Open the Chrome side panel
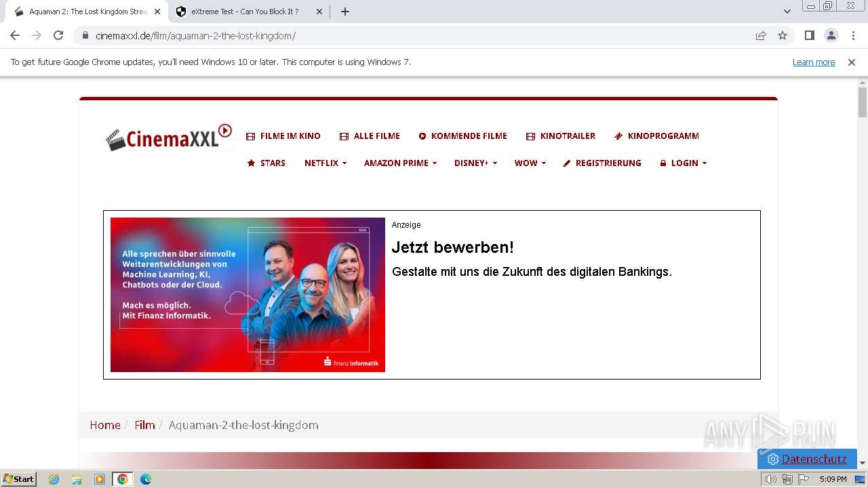The image size is (868, 488). click(x=809, y=35)
